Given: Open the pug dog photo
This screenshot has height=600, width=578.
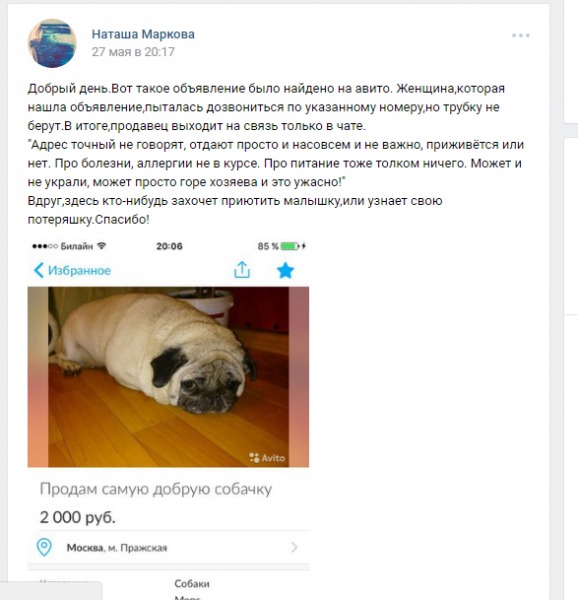Looking at the screenshot, I should click(x=168, y=377).
